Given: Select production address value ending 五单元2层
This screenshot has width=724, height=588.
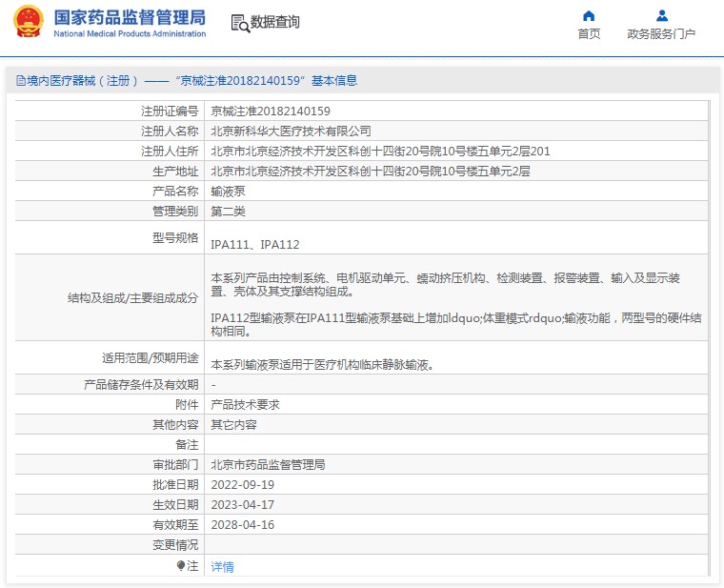Looking at the screenshot, I should pos(371,172).
